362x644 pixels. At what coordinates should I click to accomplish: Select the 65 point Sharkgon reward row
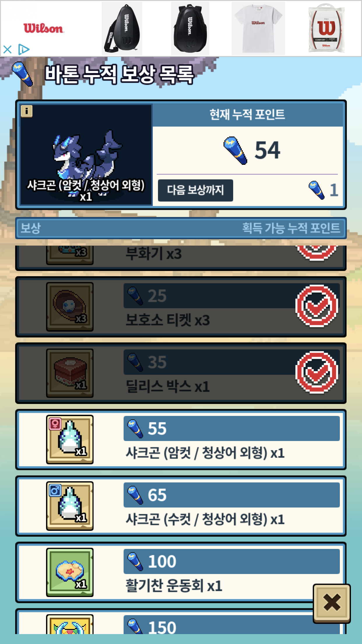click(181, 506)
